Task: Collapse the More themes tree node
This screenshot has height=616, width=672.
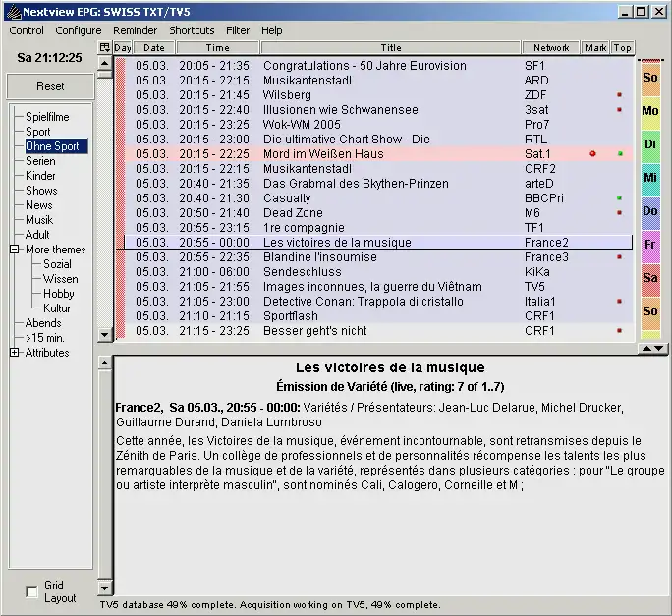Action: pos(14,250)
